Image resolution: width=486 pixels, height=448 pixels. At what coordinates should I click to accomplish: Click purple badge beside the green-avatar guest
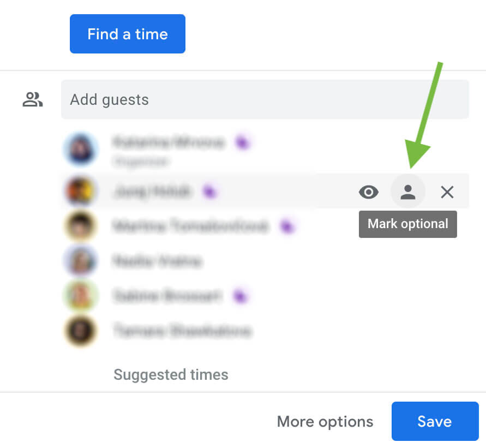pyautogui.click(x=240, y=296)
